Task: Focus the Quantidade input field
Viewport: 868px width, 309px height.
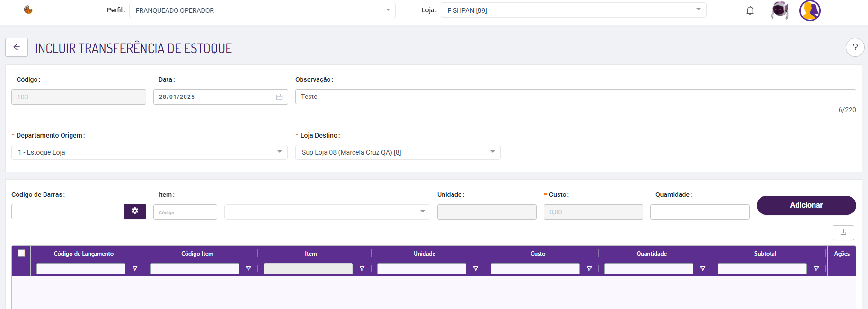Action: (700, 212)
